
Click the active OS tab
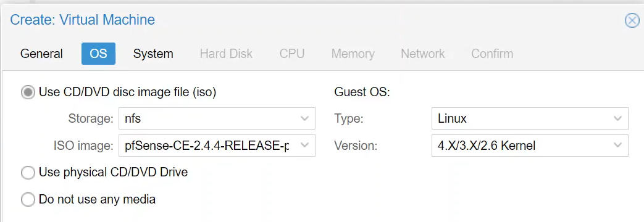pyautogui.click(x=98, y=54)
